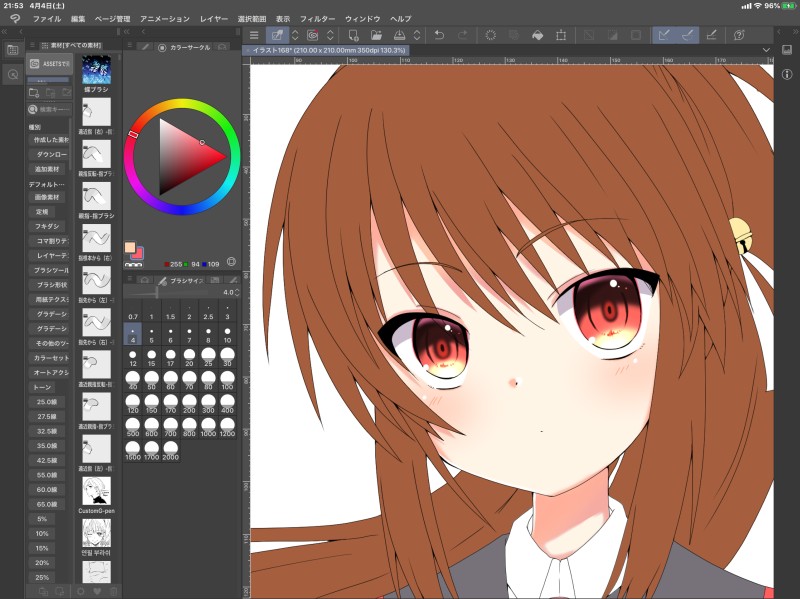This screenshot has width=800, height=599.
Task: Select brush size preset 2000
Action: [x=170, y=451]
